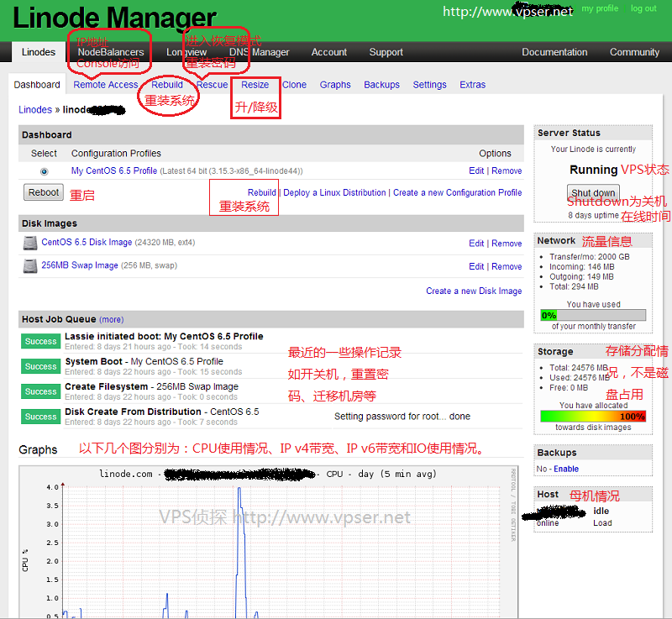Click the Shut down button
This screenshot has height=619, width=672.
(x=593, y=193)
